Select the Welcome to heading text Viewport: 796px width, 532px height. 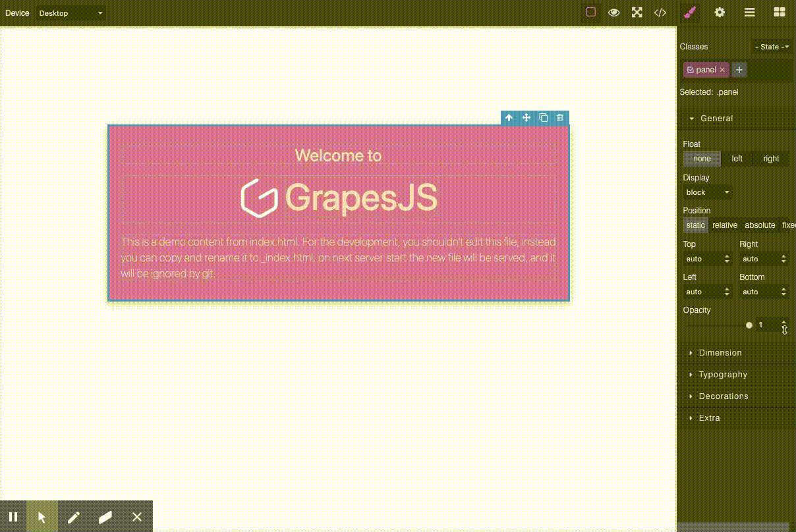click(338, 155)
